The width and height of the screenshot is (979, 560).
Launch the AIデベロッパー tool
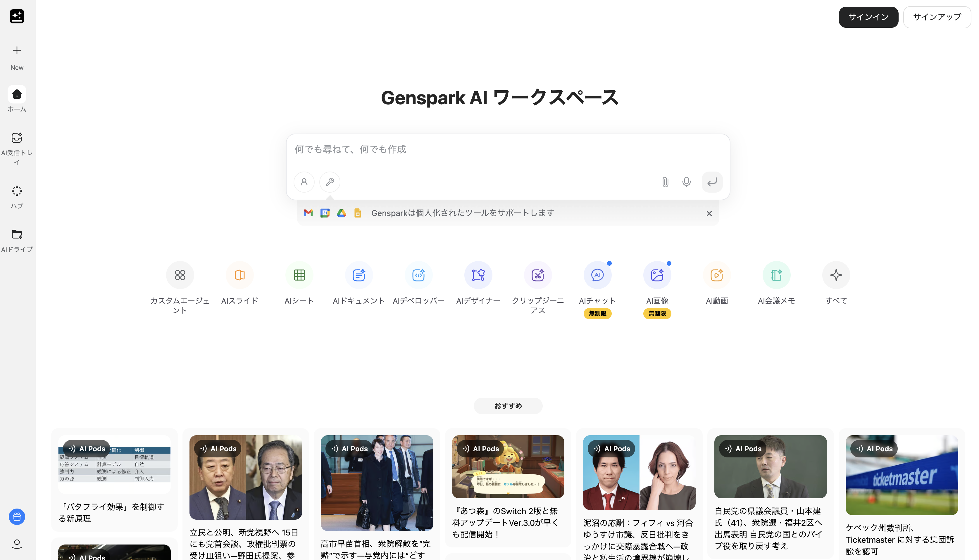[x=418, y=275]
